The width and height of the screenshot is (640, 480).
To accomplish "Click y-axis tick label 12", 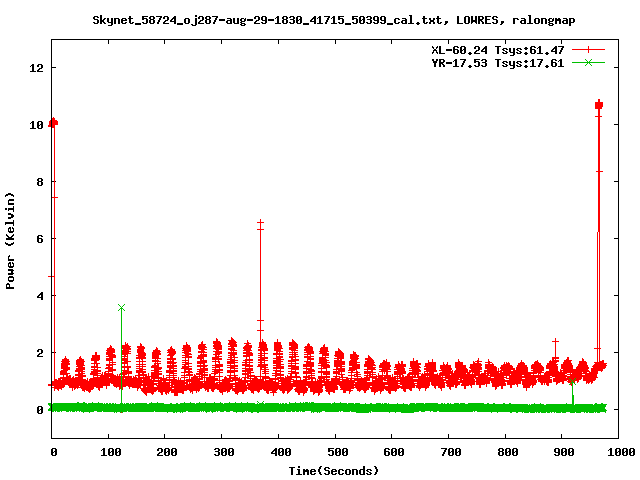I will [36, 68].
